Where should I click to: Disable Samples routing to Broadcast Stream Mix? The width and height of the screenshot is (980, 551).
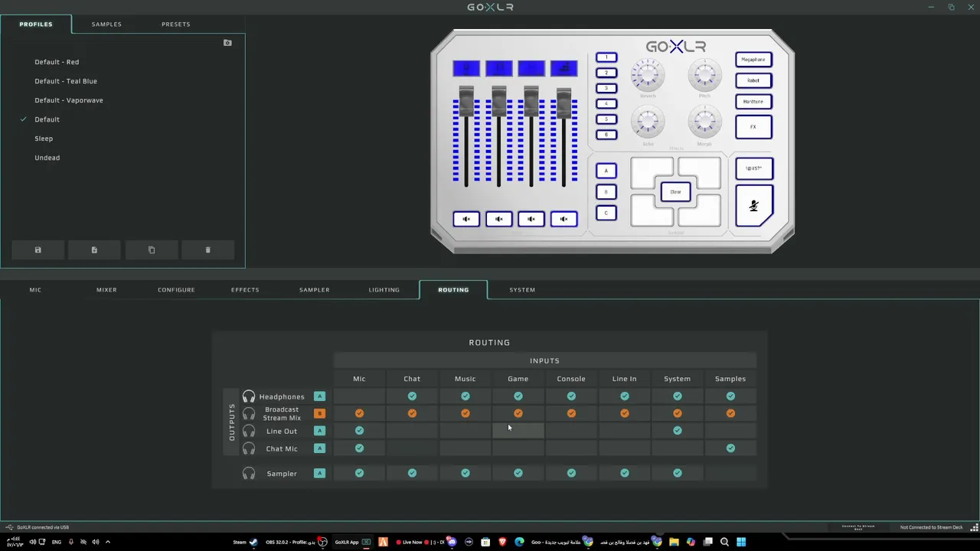click(x=730, y=413)
